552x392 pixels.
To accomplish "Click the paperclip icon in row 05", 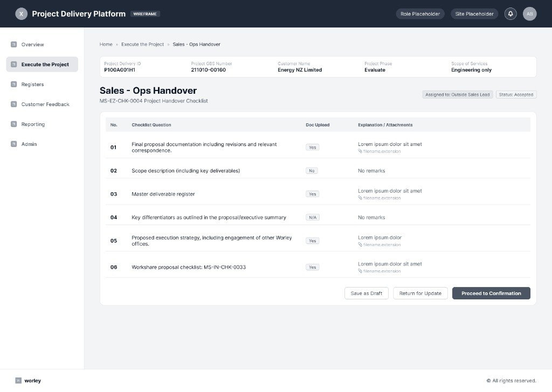I will pyautogui.click(x=360, y=244).
